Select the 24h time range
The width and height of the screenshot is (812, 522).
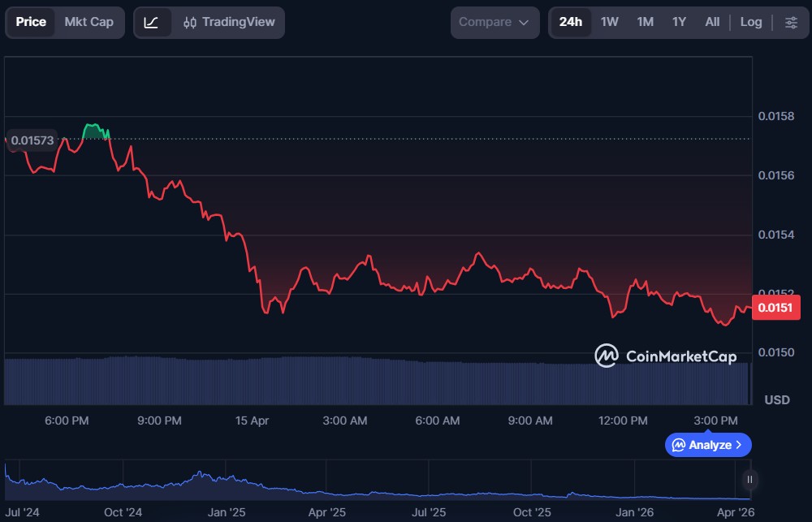[571, 22]
